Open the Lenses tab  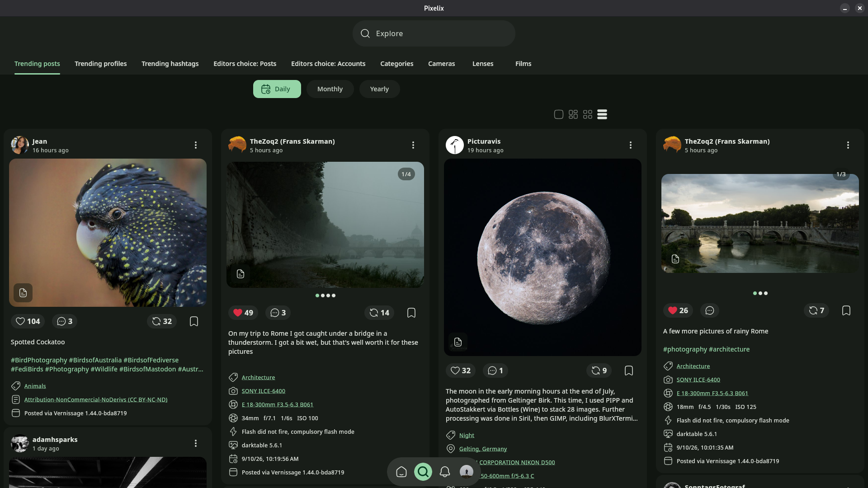point(483,64)
